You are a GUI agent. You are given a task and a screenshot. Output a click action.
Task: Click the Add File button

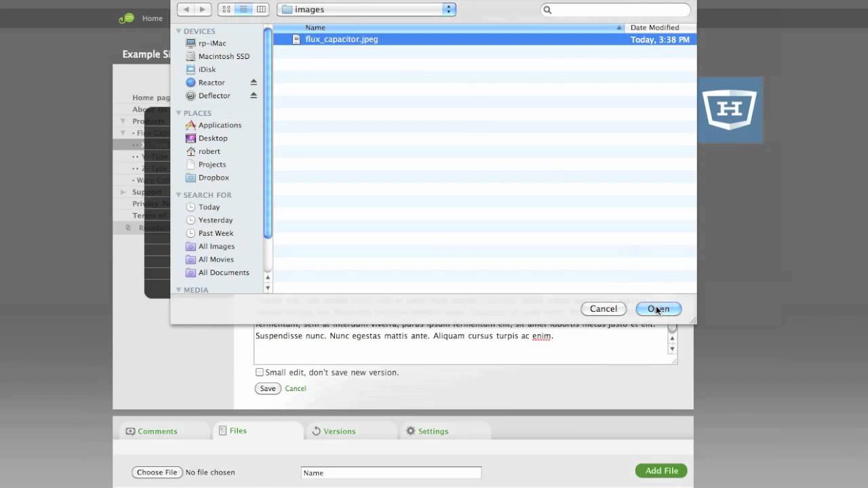pyautogui.click(x=661, y=470)
